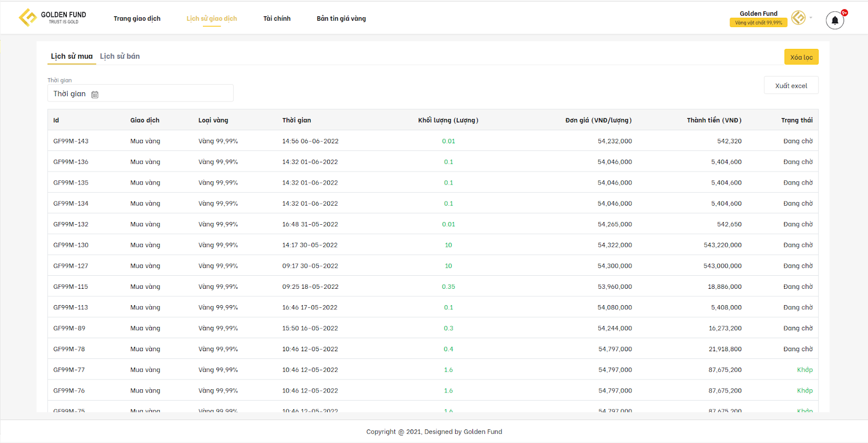
Task: Select transaction id GF99M-113
Action: [x=71, y=307]
